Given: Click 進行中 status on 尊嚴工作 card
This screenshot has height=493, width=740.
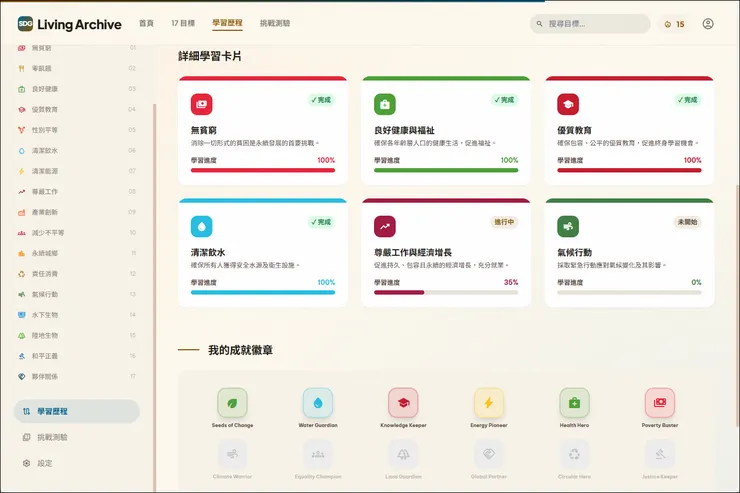Looking at the screenshot, I should click(x=504, y=222).
